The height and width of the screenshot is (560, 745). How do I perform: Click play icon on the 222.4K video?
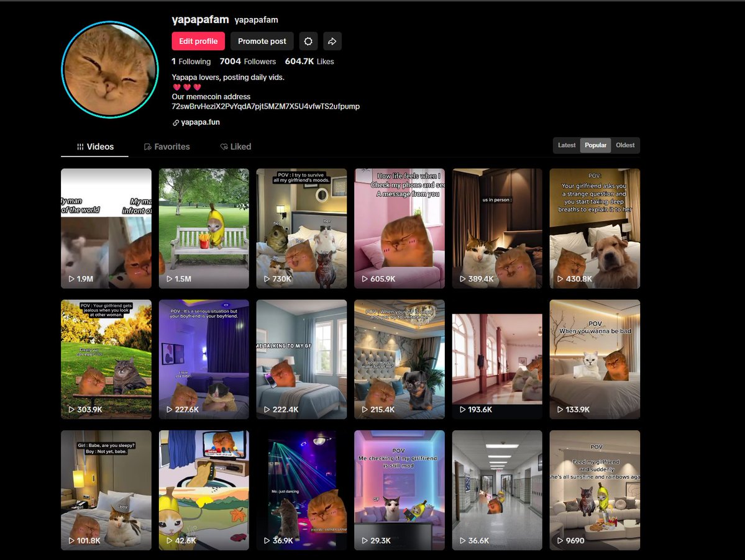(x=267, y=410)
